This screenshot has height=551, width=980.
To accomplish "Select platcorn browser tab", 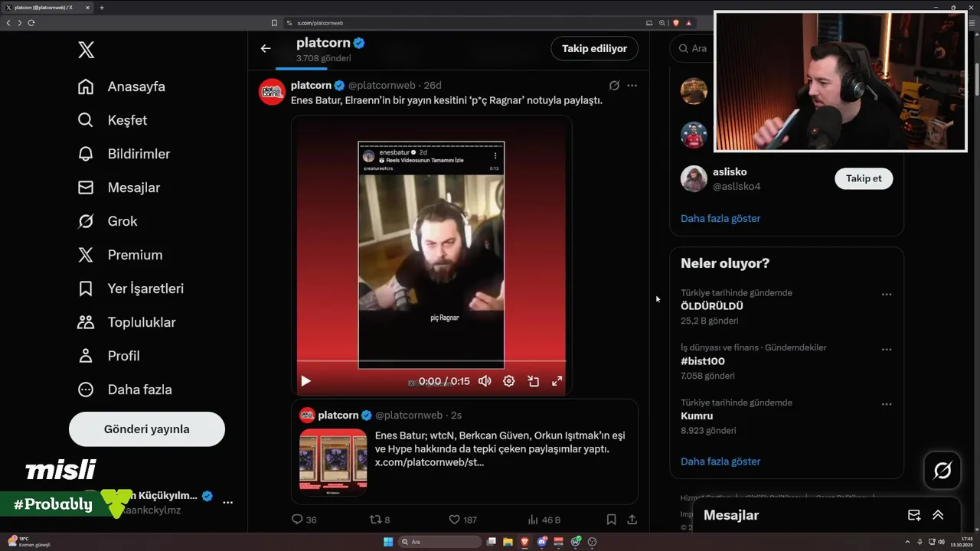I will 46,8.
